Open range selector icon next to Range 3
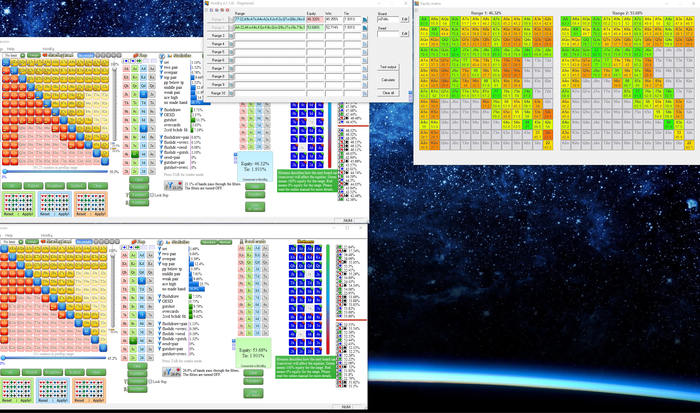Image resolution: width=700 pixels, height=413 pixels. coord(231,36)
